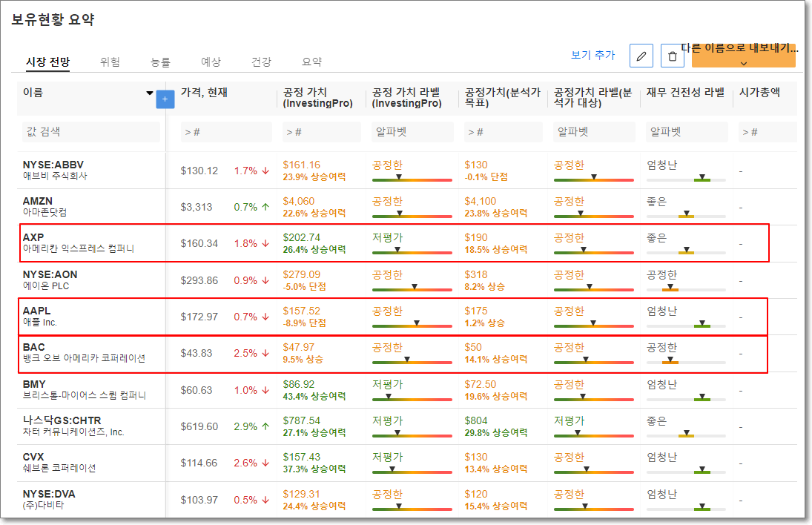Click the 시가총액 column header
Viewport: 812px width, 525px height.
click(759, 93)
